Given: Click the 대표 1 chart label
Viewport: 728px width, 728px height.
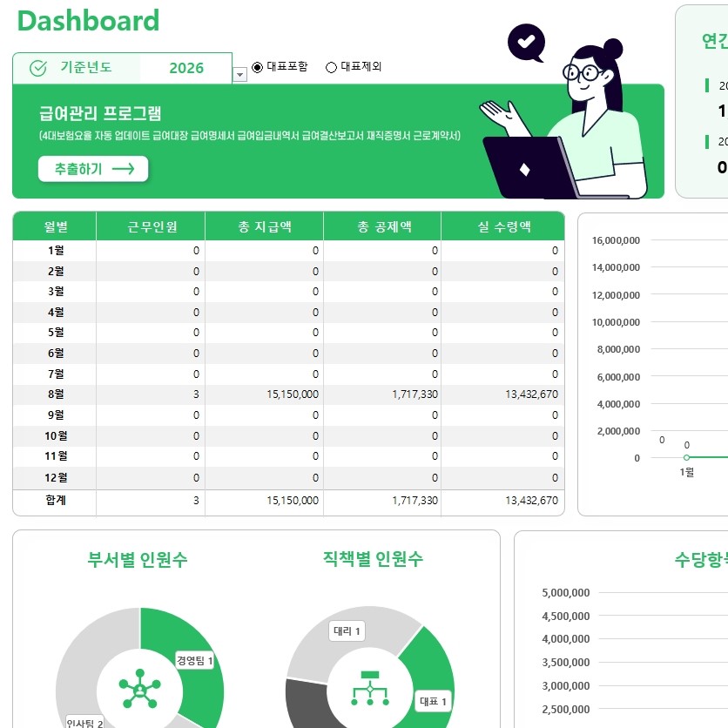Looking at the screenshot, I should pos(433,701).
